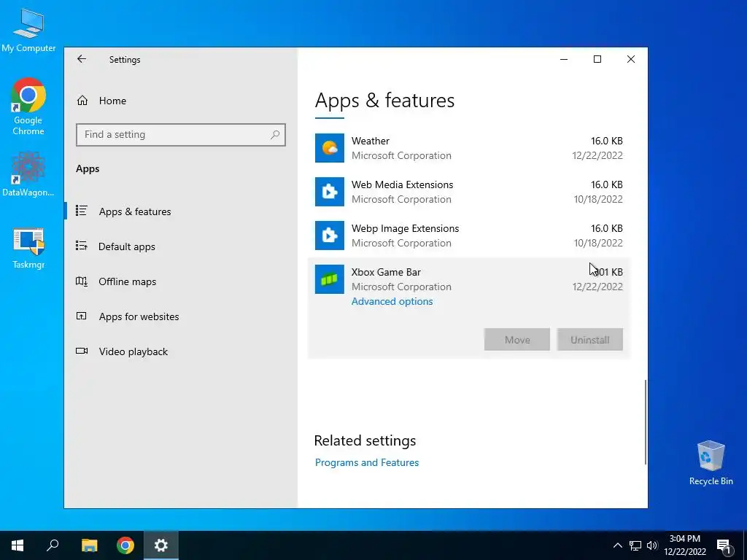The height and width of the screenshot is (560, 747).
Task: Click the Home house icon
Action: [x=82, y=101]
